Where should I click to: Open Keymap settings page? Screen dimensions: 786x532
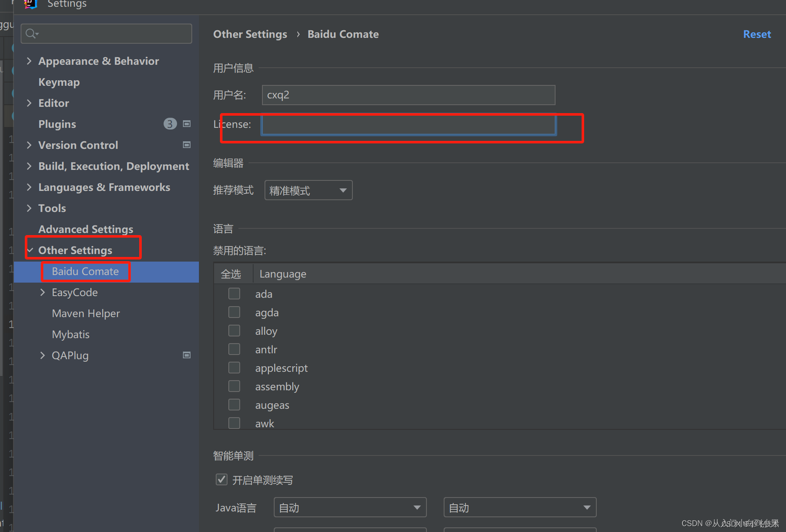click(59, 82)
